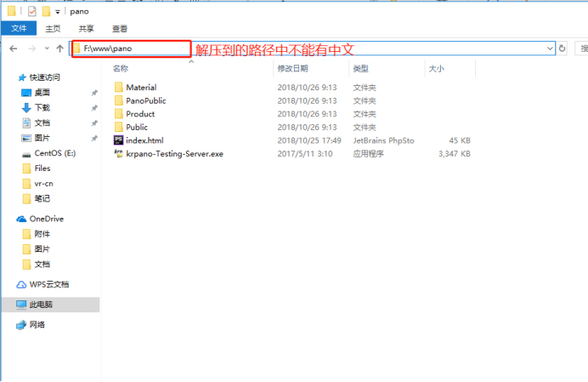Screen dimensions: 588x382
Task: Open 下载 under quick access
Action: click(x=42, y=108)
